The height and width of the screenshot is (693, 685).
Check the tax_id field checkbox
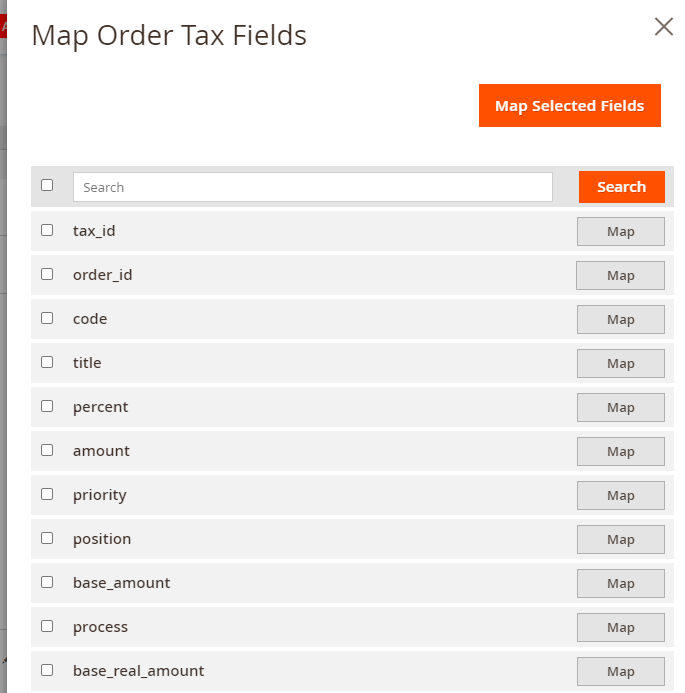tap(47, 230)
